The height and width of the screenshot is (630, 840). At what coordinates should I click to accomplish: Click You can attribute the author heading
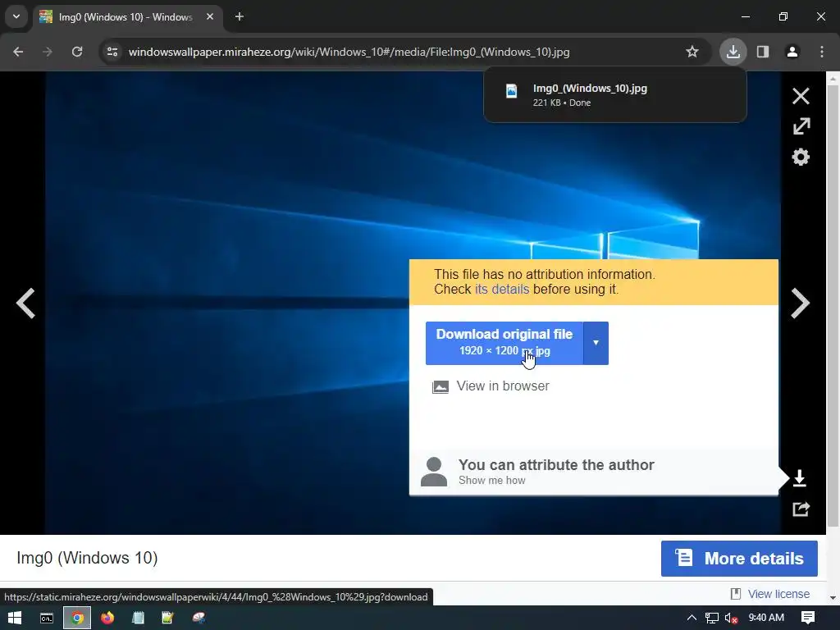pyautogui.click(x=556, y=464)
